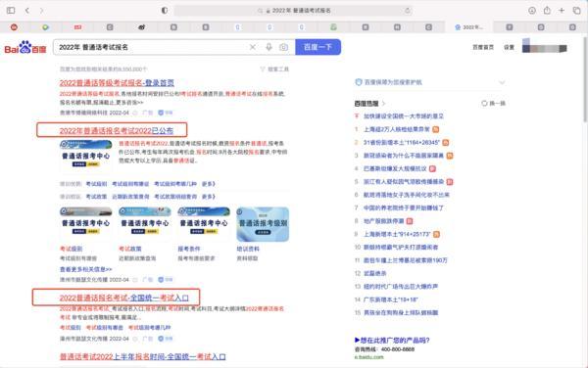Open hot item 中国的养老院终于要开始赚钱了
The width and height of the screenshot is (588, 368).
[404, 208]
